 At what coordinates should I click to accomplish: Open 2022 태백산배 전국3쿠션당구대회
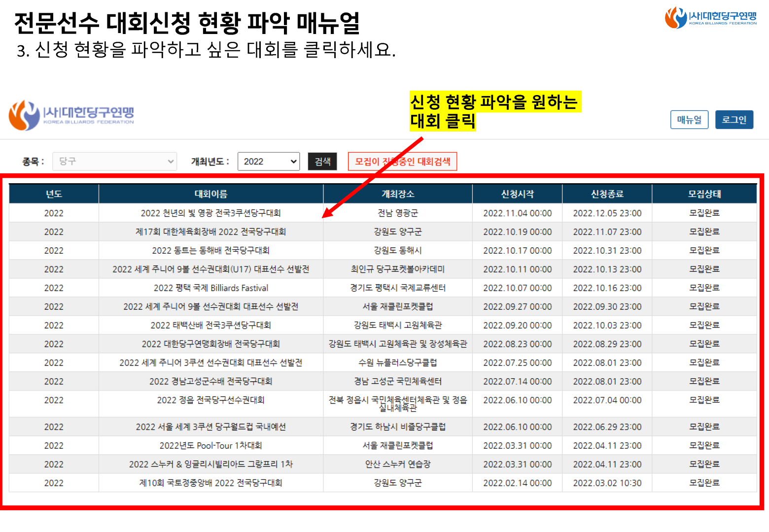click(x=211, y=325)
